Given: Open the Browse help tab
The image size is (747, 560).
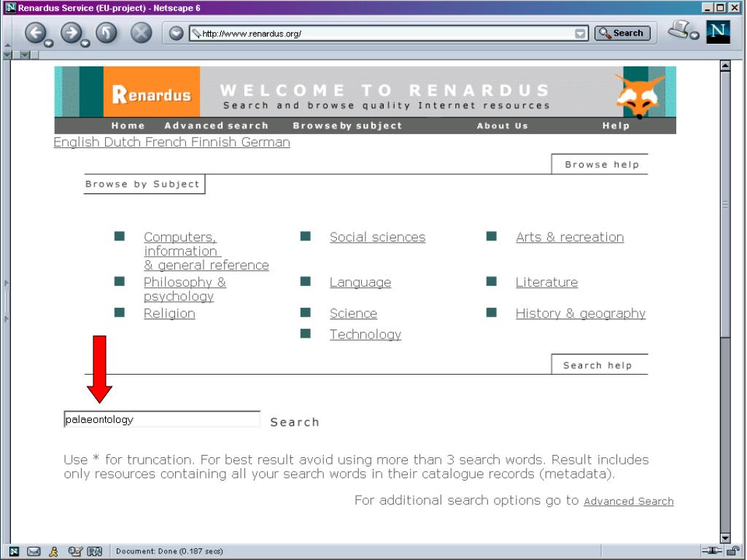Looking at the screenshot, I should coord(600,164).
